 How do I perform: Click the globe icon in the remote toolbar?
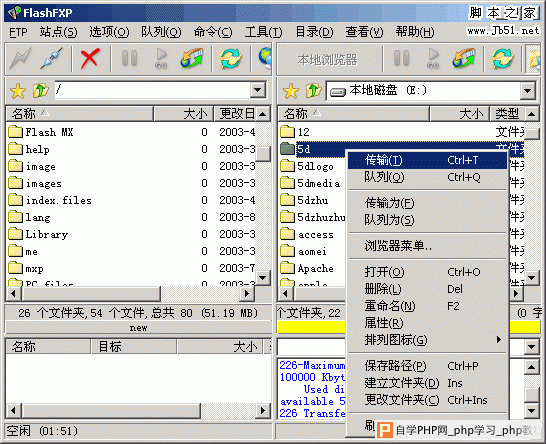(265, 58)
